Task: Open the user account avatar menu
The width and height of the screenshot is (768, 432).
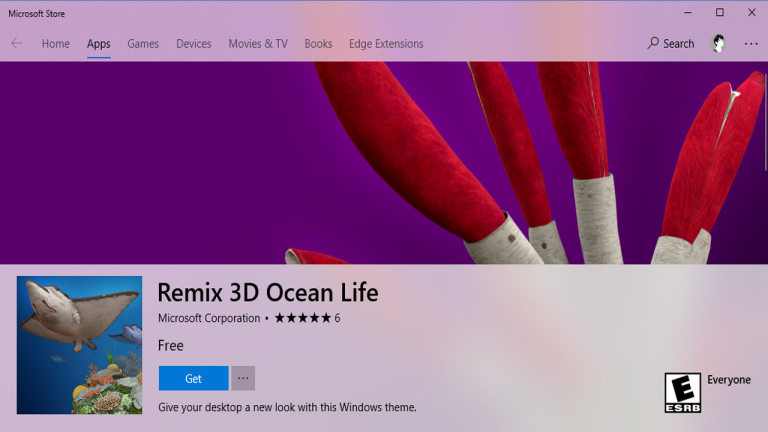Action: [718, 44]
